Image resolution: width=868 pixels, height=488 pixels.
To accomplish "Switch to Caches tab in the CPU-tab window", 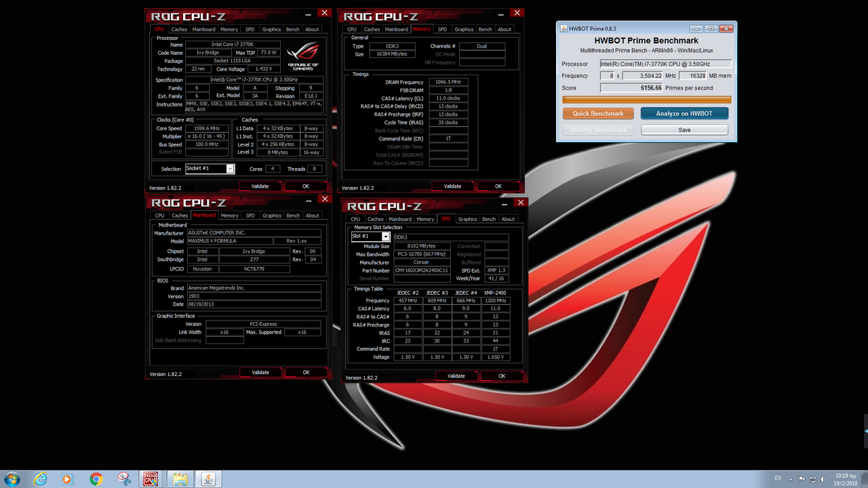I will 179,29.
